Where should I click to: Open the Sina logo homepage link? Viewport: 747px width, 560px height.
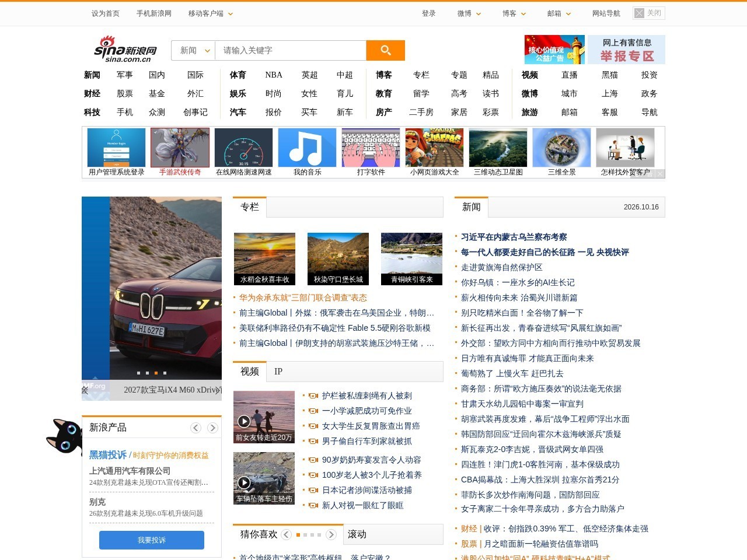(125, 50)
